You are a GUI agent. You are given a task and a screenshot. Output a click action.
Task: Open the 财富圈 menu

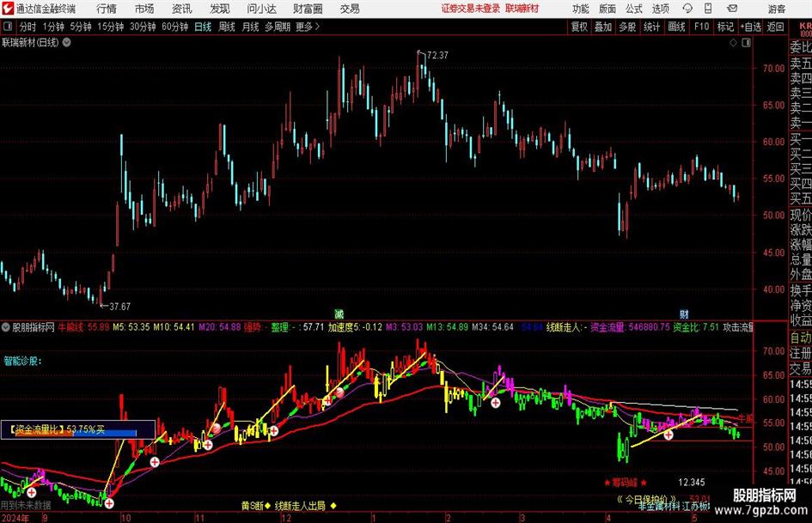point(308,9)
